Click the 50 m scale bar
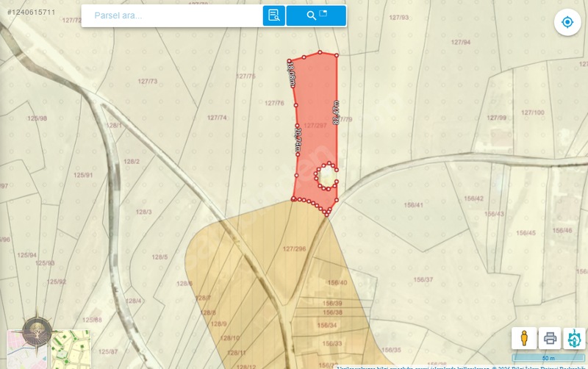588x369 pixels. point(548,358)
